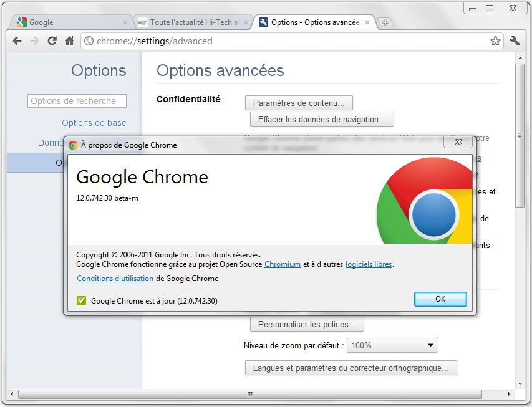Click the Options avancées page heading

coord(220,70)
